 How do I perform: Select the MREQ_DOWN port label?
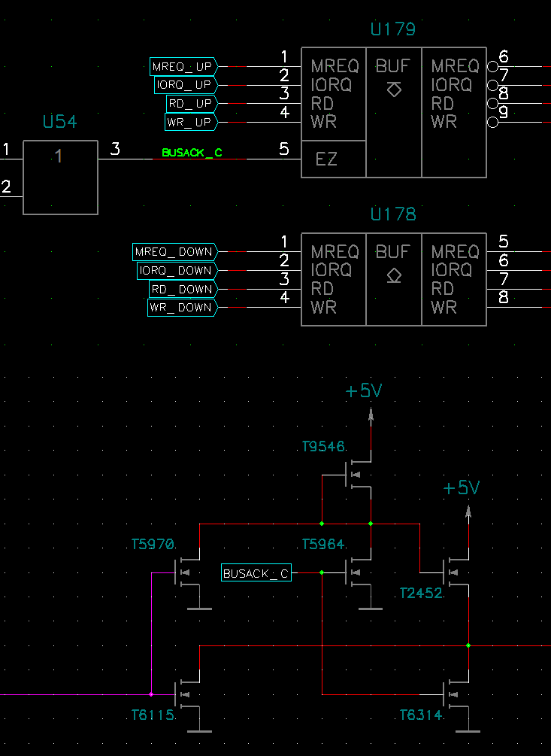tap(174, 251)
